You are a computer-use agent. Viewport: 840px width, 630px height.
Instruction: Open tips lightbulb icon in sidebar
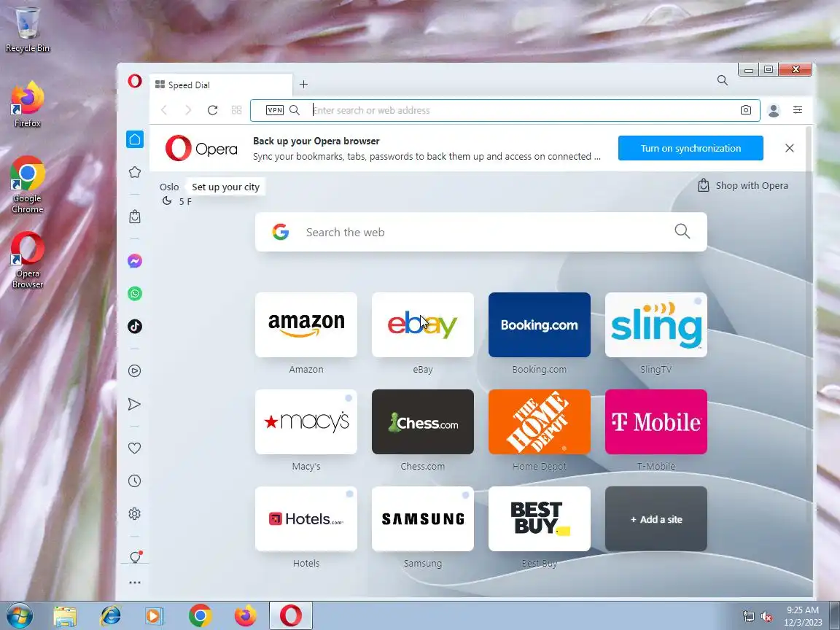coord(135,556)
